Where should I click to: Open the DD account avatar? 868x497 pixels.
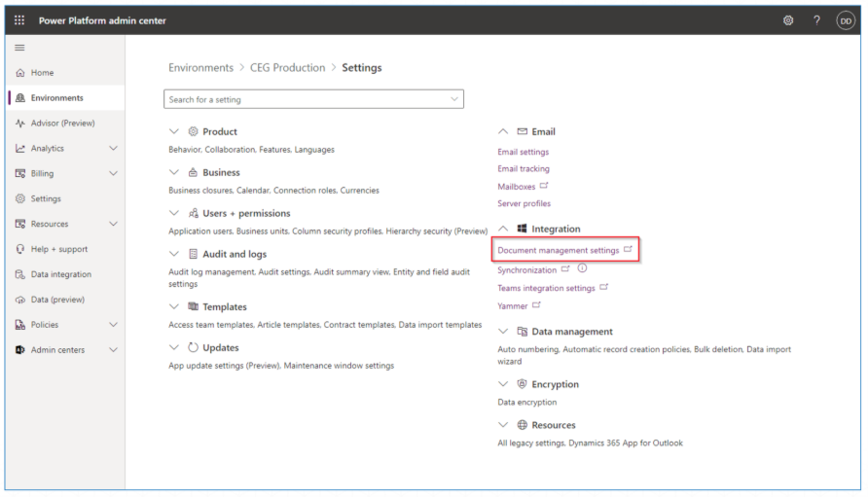pyautogui.click(x=846, y=20)
